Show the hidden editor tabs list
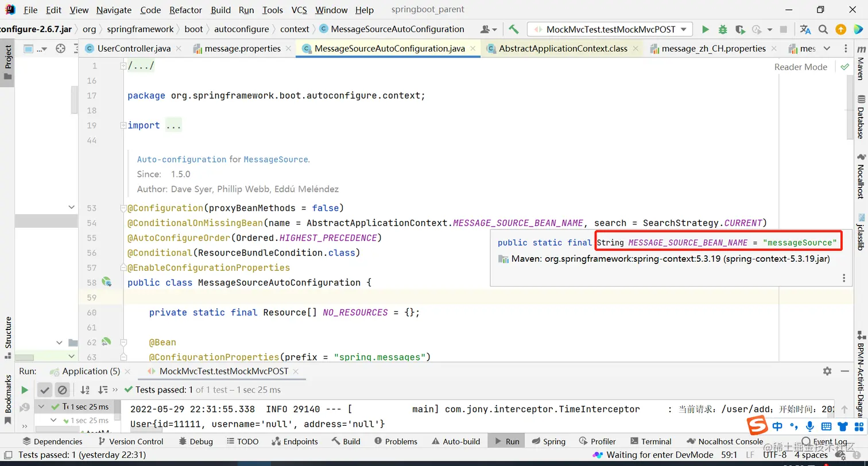The height and width of the screenshot is (466, 868). (827, 49)
